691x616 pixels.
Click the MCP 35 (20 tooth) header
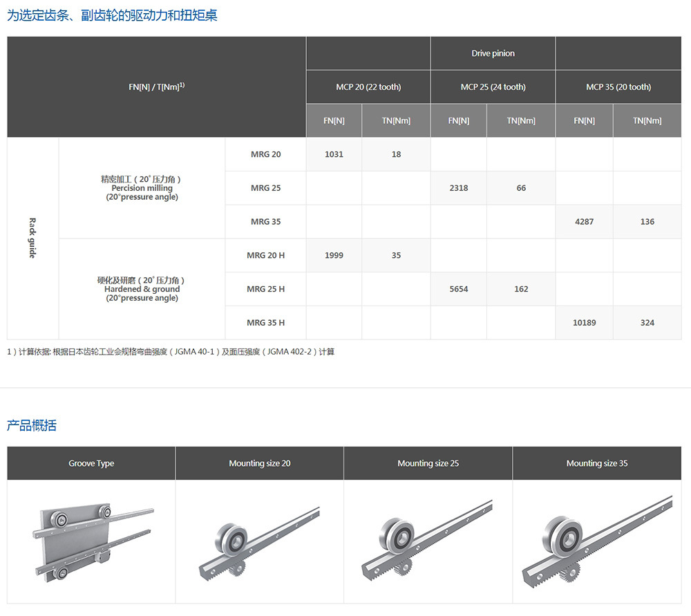[x=618, y=87]
